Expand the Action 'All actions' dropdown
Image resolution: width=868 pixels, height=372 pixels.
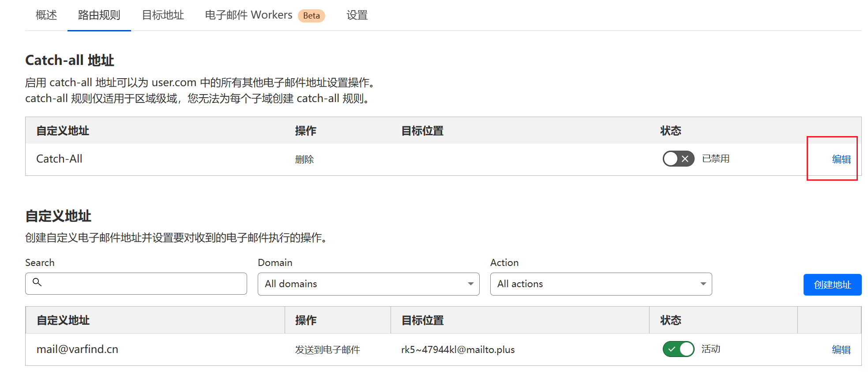coord(601,284)
